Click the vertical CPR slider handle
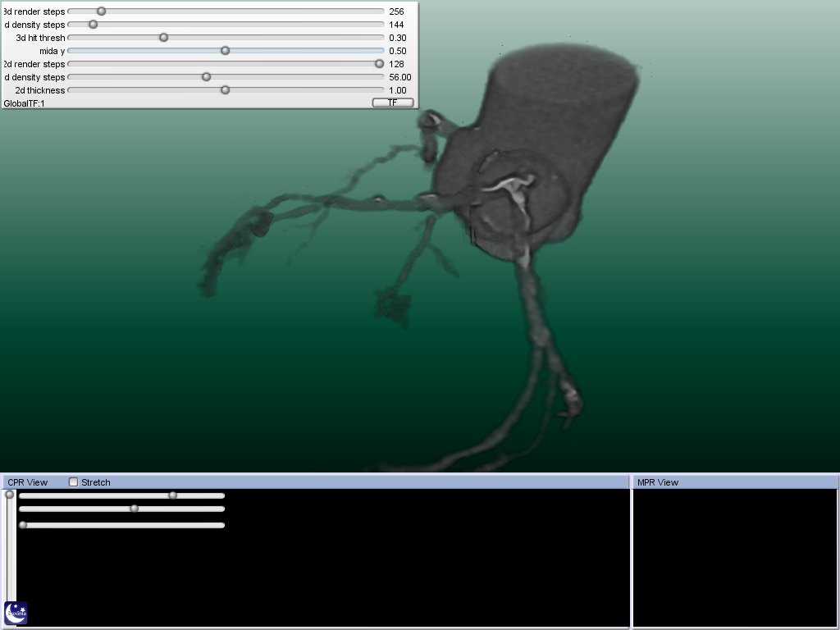The image size is (840, 630). [10, 495]
